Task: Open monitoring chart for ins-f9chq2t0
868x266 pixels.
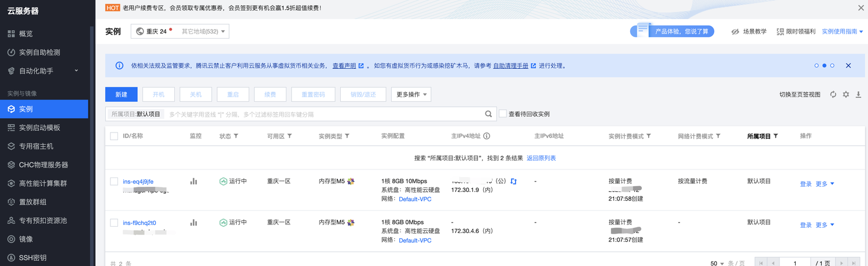Action: (194, 223)
